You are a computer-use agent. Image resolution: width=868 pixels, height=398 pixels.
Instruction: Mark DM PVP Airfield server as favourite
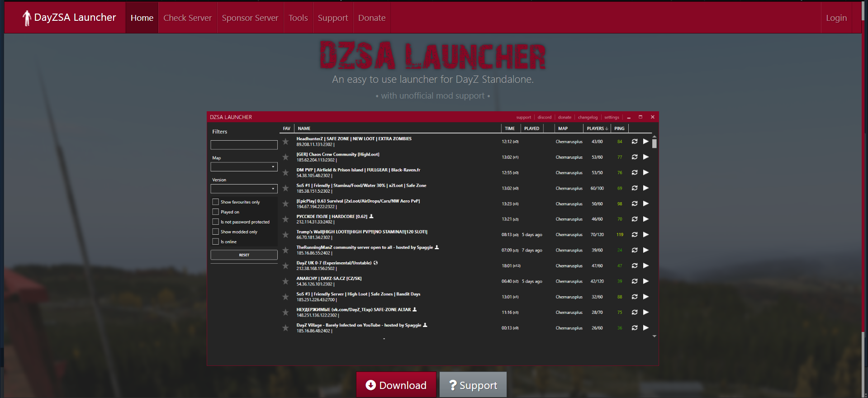[x=285, y=173]
